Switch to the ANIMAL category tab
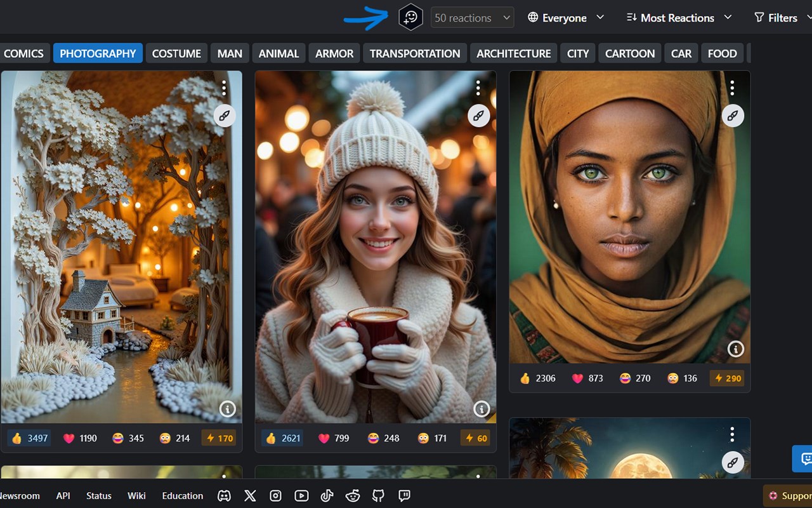 (278, 53)
